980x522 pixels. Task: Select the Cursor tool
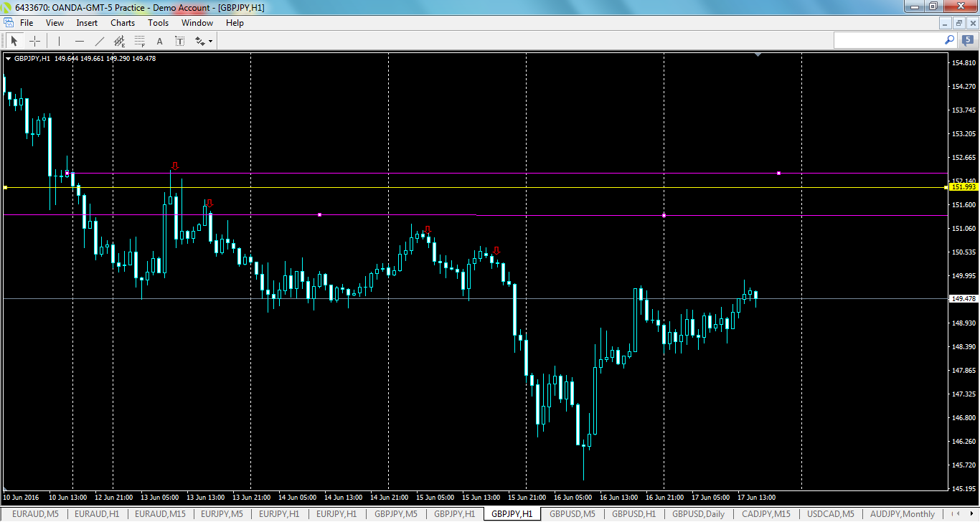[x=14, y=40]
